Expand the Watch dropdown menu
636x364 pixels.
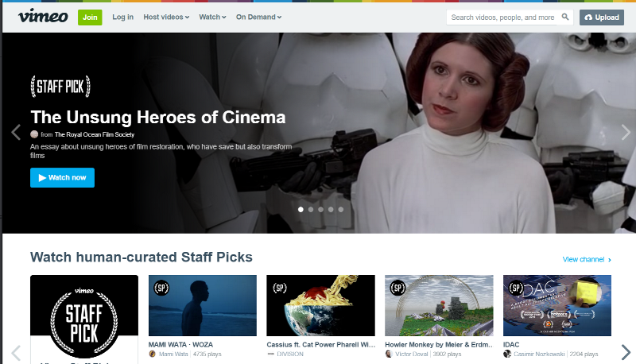point(212,17)
